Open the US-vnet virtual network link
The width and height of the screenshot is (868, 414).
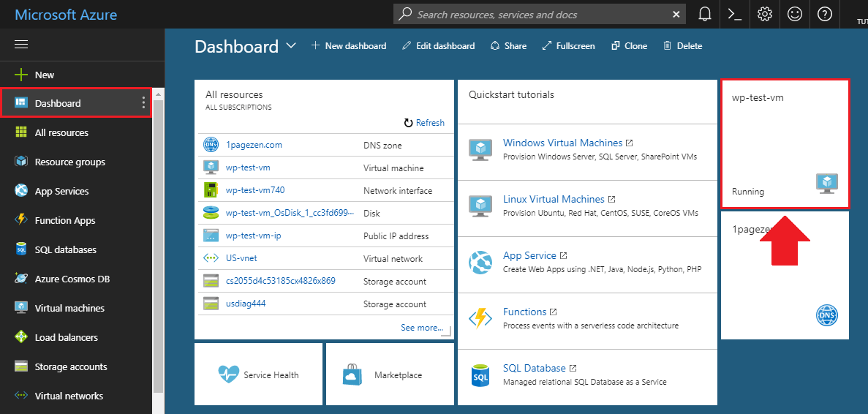pos(241,258)
